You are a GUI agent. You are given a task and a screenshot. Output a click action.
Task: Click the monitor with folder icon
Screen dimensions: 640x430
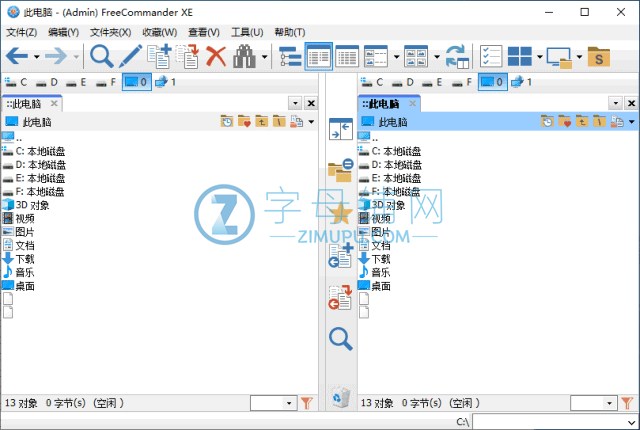[x=559, y=57]
